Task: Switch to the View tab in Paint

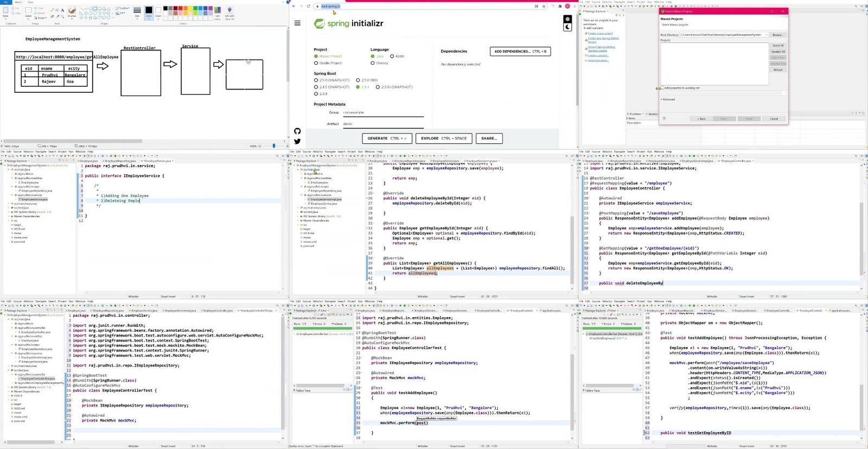Action: pyautogui.click(x=30, y=2)
